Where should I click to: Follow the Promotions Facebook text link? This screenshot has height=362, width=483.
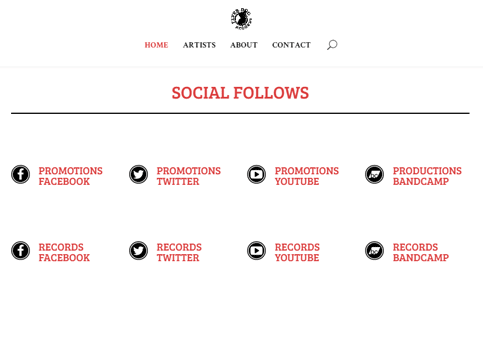tap(71, 176)
